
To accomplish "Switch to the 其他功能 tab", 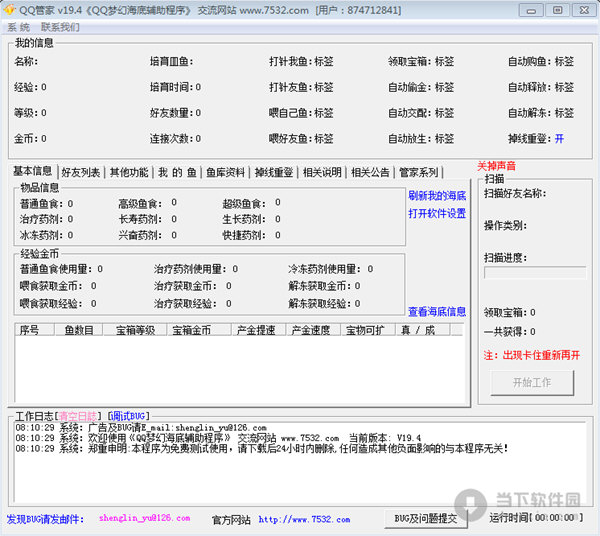I will click(x=129, y=172).
